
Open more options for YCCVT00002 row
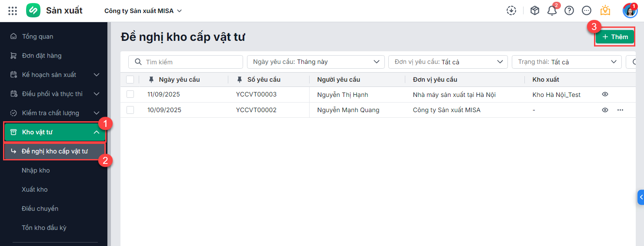[x=620, y=110]
